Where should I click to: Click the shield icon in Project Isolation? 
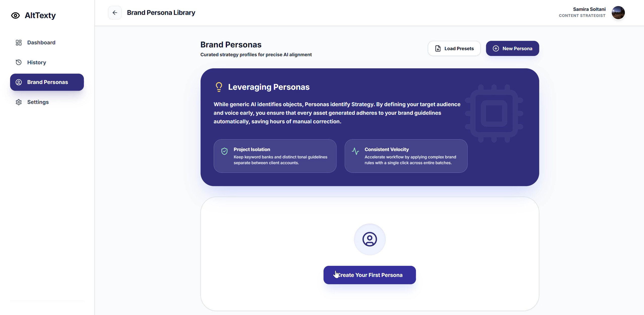pyautogui.click(x=224, y=151)
